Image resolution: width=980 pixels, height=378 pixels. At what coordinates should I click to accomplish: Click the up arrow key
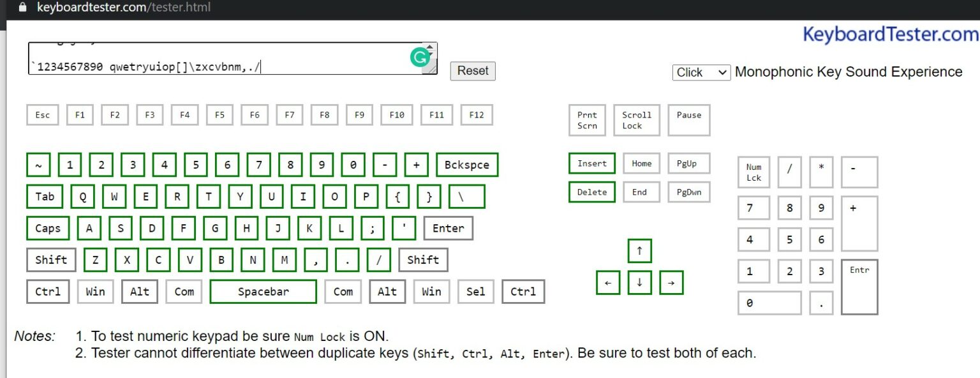639,251
